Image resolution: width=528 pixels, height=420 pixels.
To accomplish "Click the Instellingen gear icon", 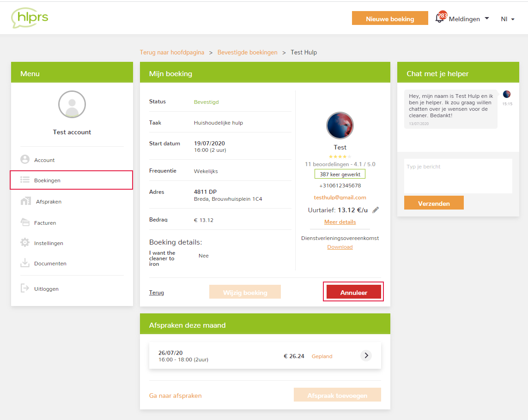I will [x=25, y=243].
